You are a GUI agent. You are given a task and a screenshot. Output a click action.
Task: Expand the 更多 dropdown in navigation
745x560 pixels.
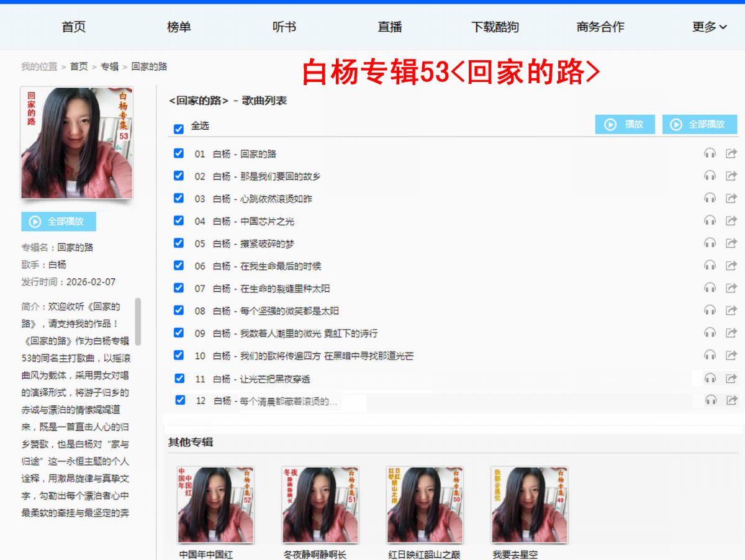click(710, 27)
